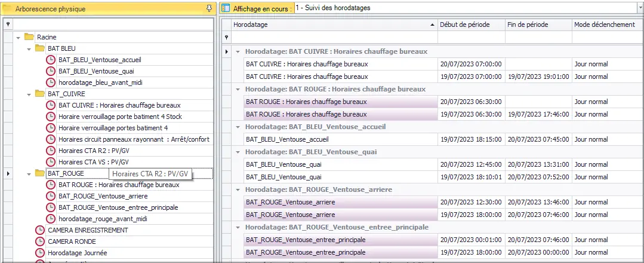Click clock icon of BAT_BLEU_Ventouse_quai in tree

click(x=51, y=71)
